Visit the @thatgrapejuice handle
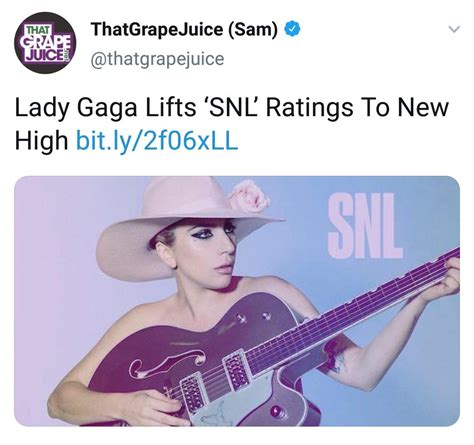The width and height of the screenshot is (474, 445). point(157,59)
